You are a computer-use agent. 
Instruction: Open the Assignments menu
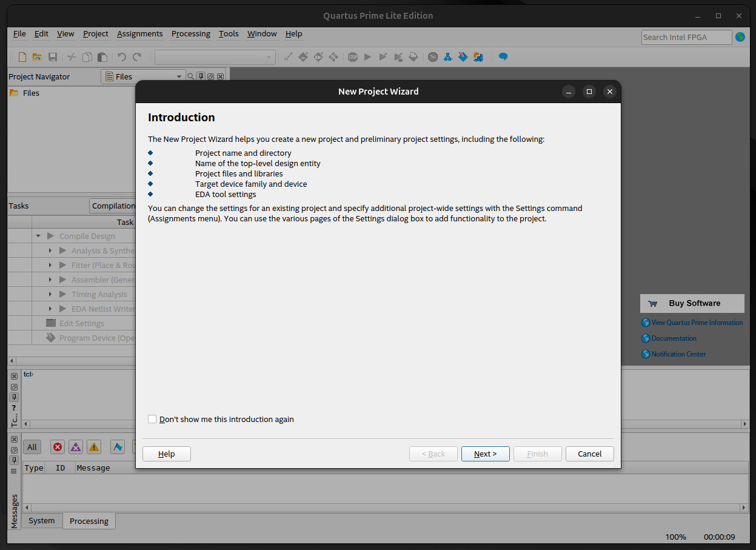point(139,34)
